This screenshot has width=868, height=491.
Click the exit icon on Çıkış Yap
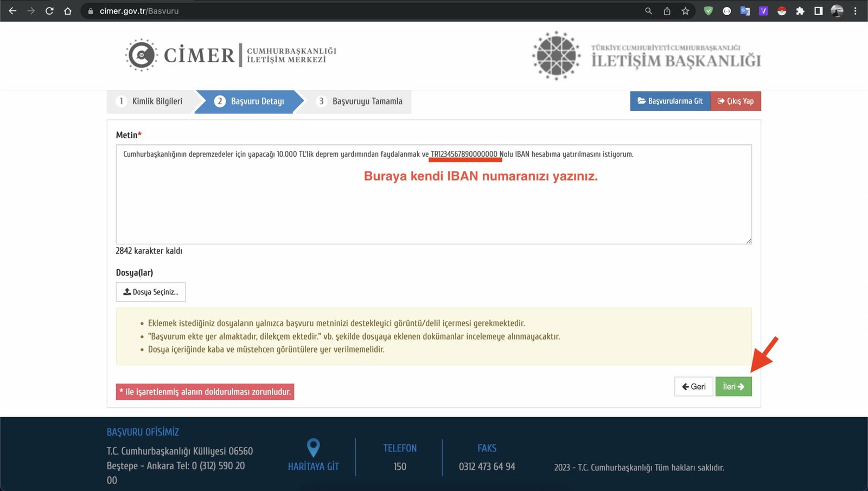pyautogui.click(x=722, y=101)
